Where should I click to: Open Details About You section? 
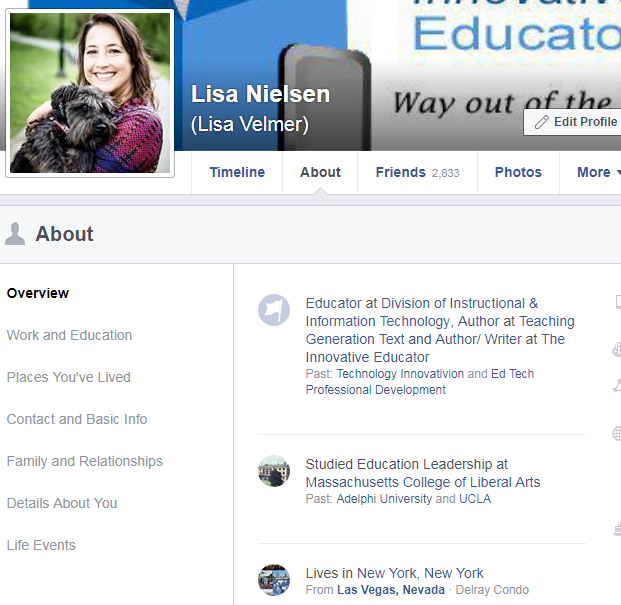click(62, 503)
